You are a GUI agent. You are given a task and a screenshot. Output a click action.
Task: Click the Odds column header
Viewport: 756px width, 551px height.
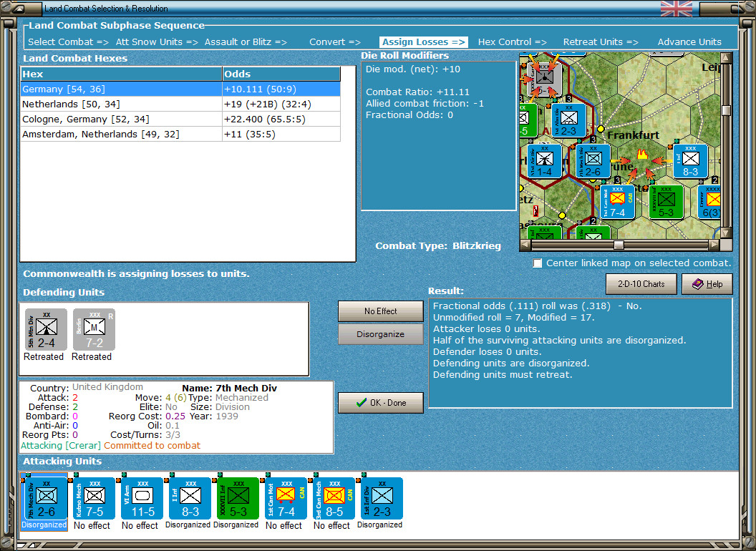point(281,74)
